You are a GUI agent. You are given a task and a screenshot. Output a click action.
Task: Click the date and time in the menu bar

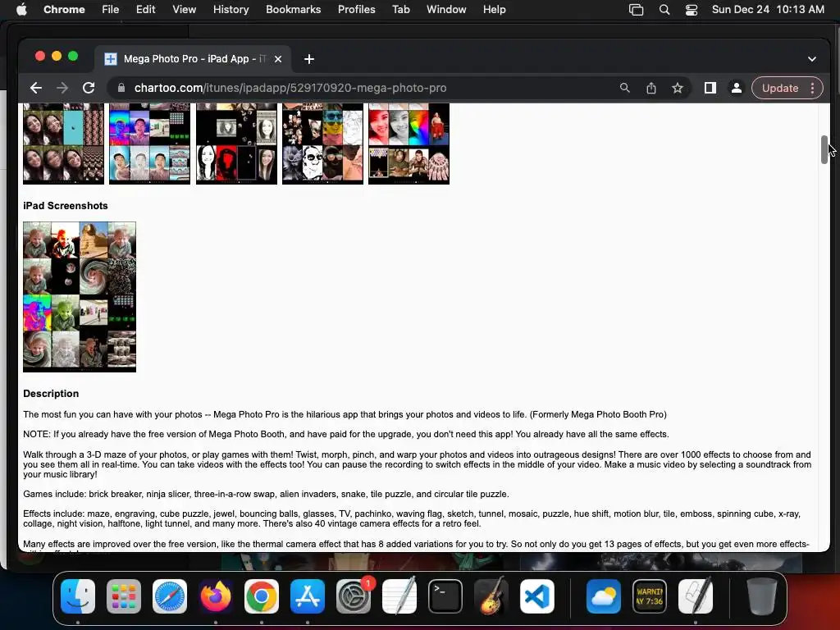pos(768,9)
